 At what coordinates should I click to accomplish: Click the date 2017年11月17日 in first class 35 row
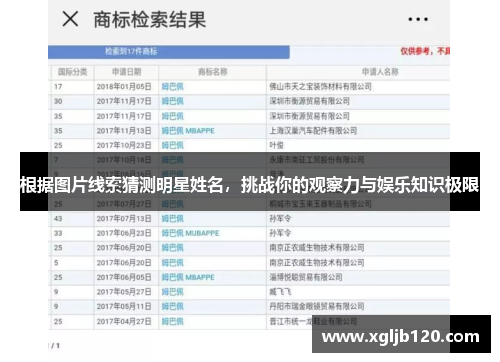coord(124,116)
